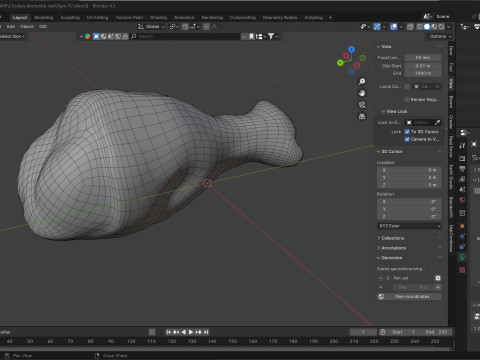Disable Lock To 3D Cursor checkbox

[x=407, y=132]
